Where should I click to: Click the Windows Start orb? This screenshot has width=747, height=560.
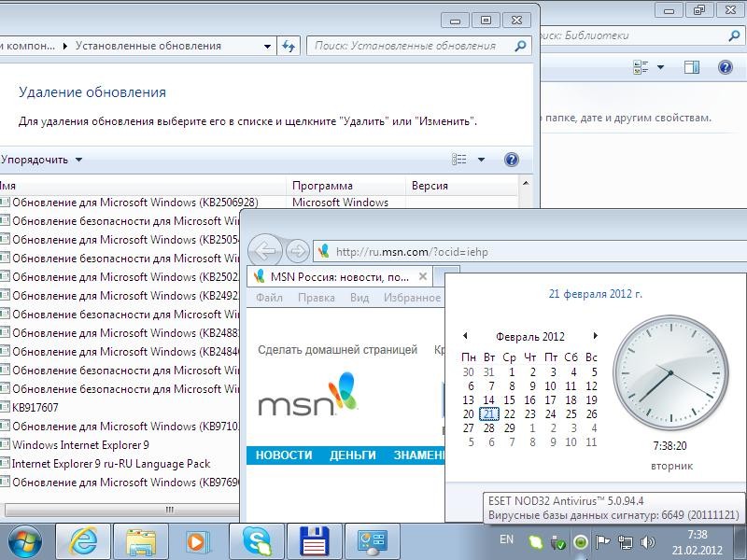[x=24, y=542]
